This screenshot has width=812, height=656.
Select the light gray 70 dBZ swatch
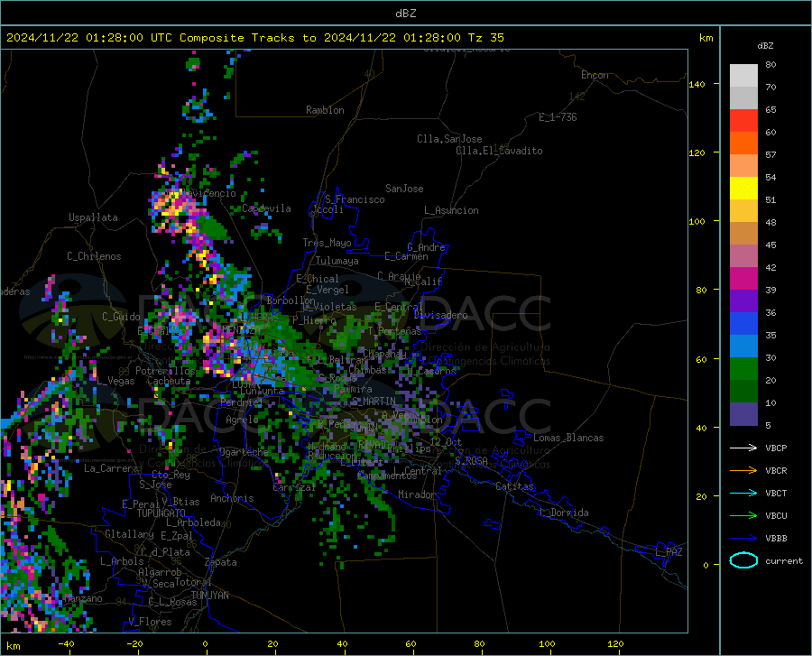coord(743,76)
